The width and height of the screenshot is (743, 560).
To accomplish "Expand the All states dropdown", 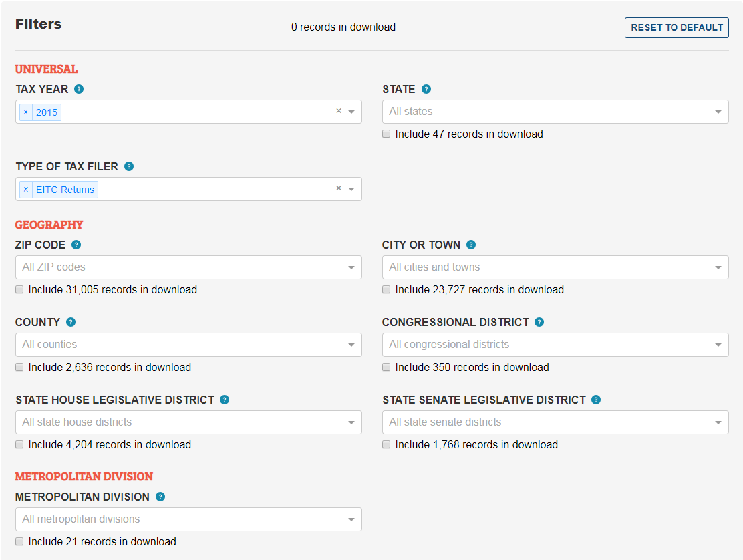I will (x=555, y=112).
